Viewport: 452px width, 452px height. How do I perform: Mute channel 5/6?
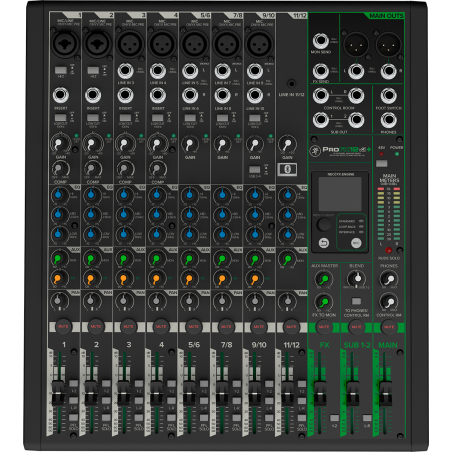tap(194, 327)
